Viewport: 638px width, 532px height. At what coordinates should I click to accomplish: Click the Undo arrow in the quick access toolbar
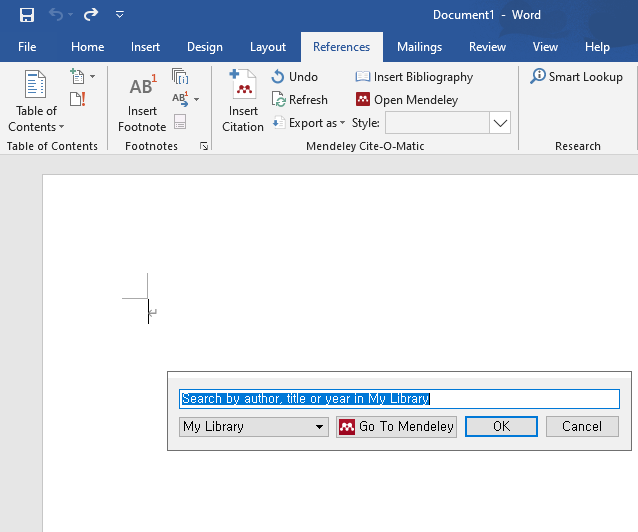point(56,15)
